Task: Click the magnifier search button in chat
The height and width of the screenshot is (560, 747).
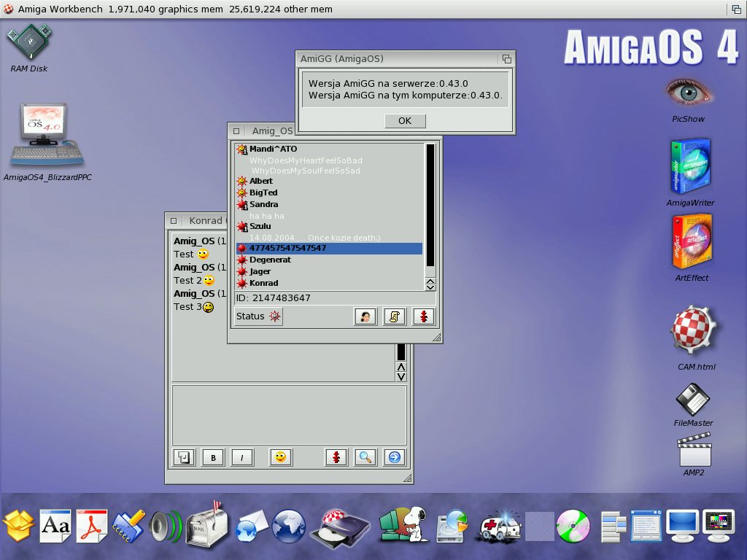Action: point(365,457)
